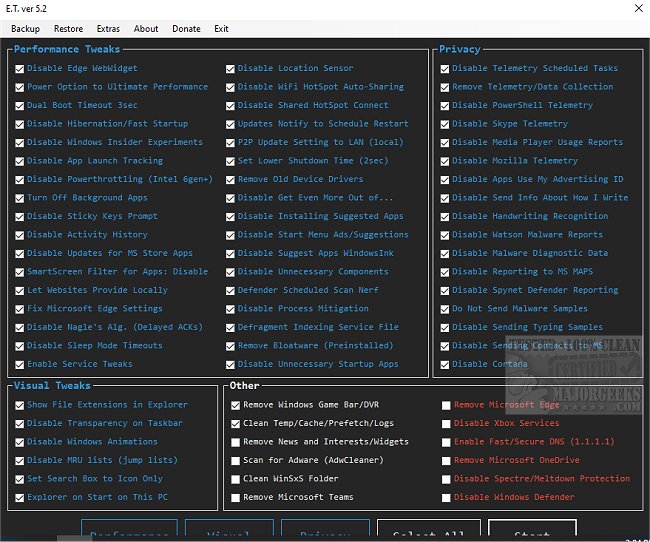Toggle Disable Windows Animations checkbox
The height and width of the screenshot is (542, 650).
pos(20,442)
